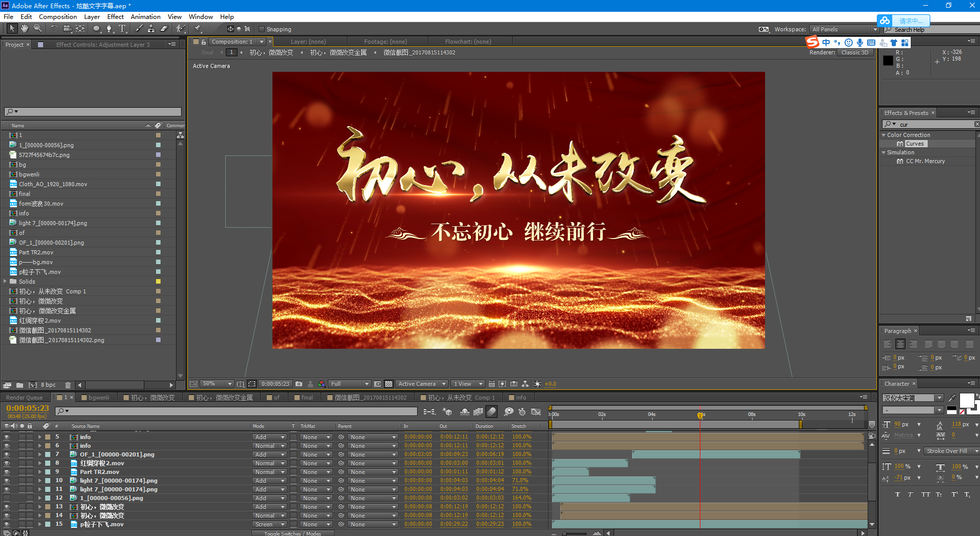Select the Clone Stamp tool
This screenshot has height=536, width=980.
tap(151, 29)
